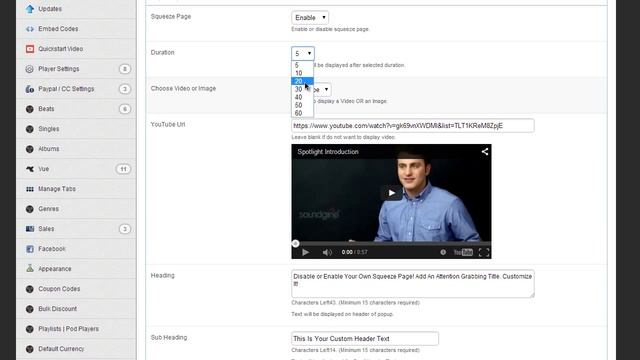Click the Playlists | Pod Players icon

tap(29, 329)
